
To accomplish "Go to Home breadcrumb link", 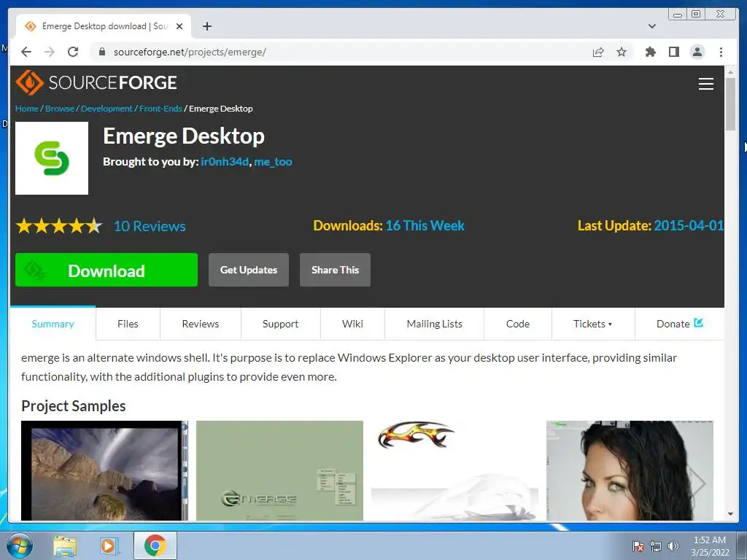I will click(27, 109).
